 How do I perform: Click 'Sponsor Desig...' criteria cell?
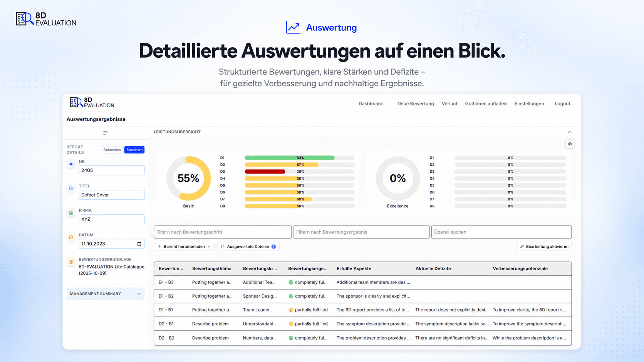coord(260,296)
